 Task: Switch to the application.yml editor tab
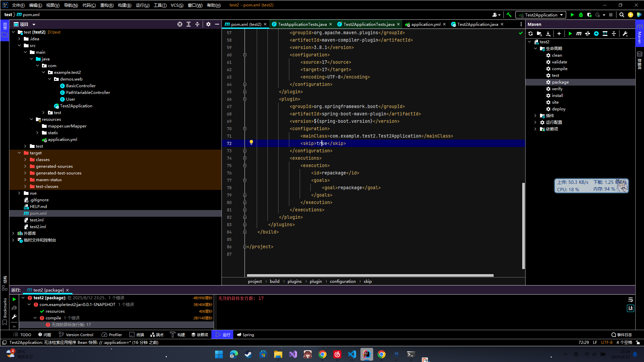click(426, 24)
